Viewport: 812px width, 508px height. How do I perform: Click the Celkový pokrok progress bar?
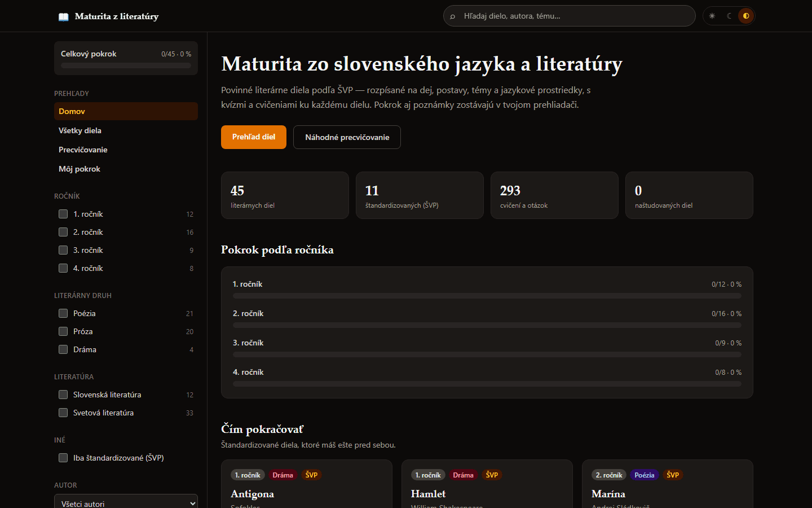click(126, 65)
